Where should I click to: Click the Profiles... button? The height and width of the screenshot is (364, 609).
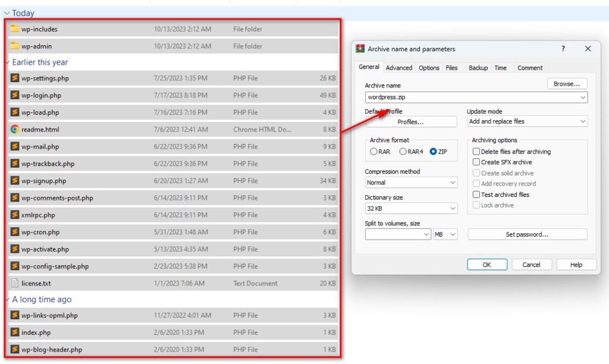point(411,121)
